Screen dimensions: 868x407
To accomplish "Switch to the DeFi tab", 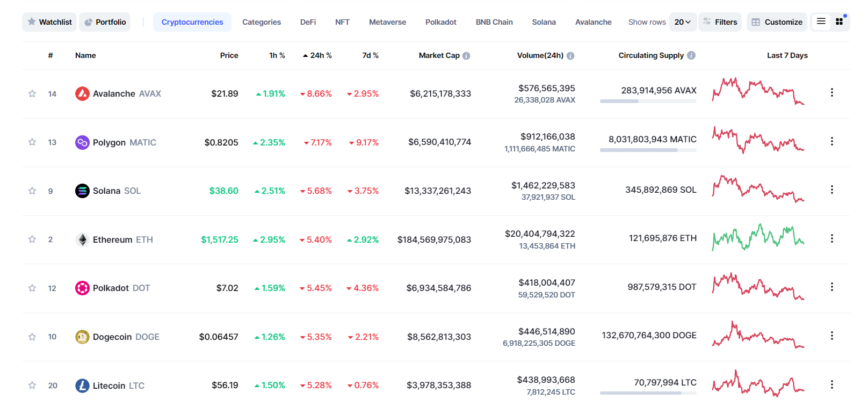I will [x=308, y=22].
